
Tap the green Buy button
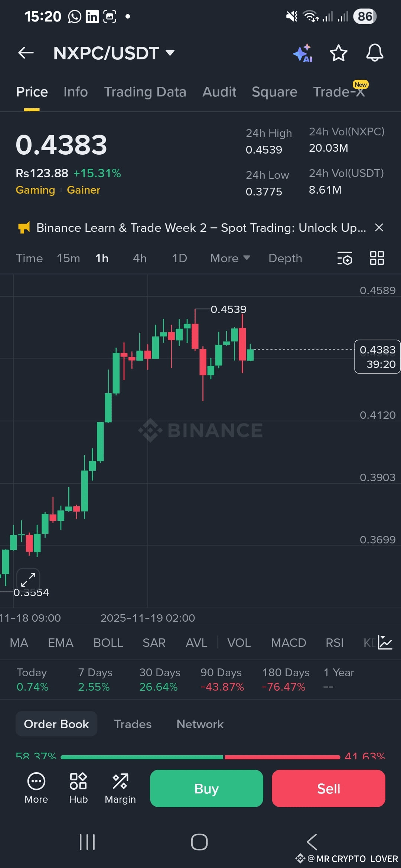[x=206, y=788]
